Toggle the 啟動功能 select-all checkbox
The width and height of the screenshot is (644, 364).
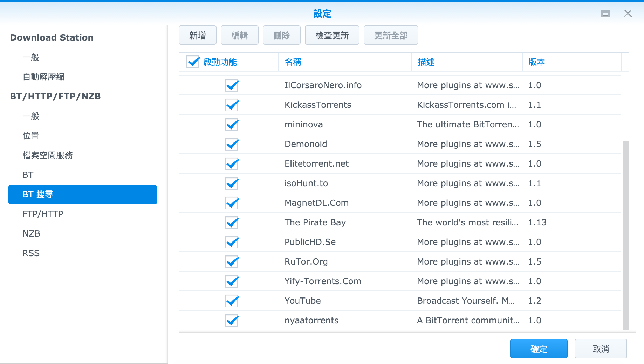193,62
